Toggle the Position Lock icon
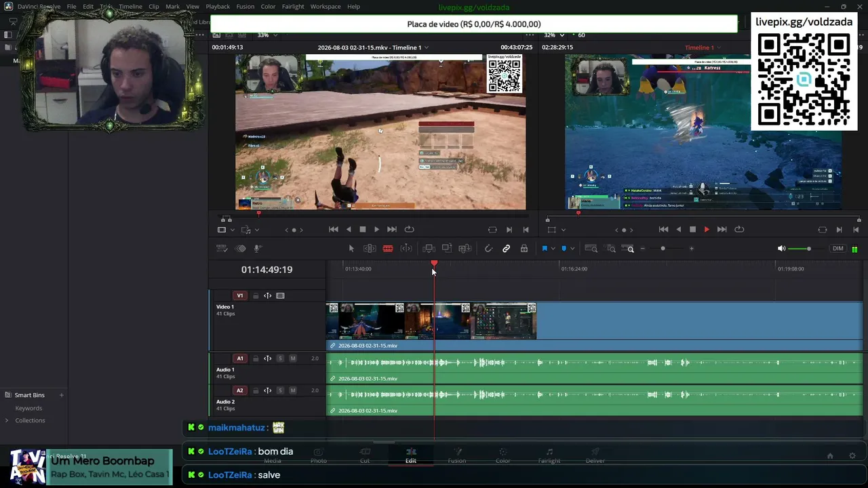This screenshot has height=488, width=868. click(x=524, y=249)
